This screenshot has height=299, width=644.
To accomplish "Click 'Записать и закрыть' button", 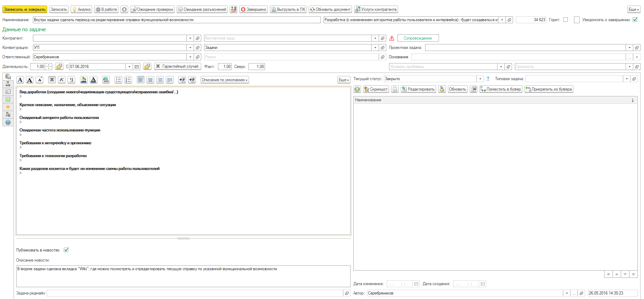I will [x=25, y=9].
